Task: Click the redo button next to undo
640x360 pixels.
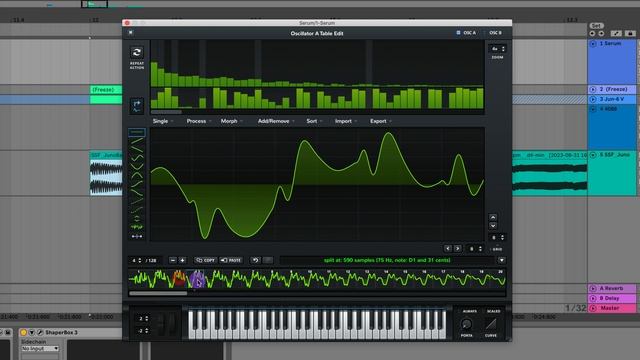Action: click(268, 260)
